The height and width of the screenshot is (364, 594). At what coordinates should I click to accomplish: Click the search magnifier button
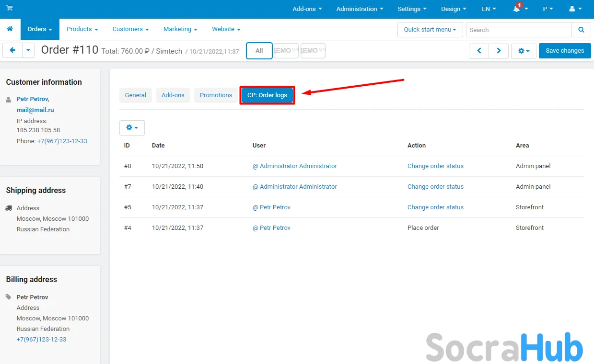[x=581, y=30]
